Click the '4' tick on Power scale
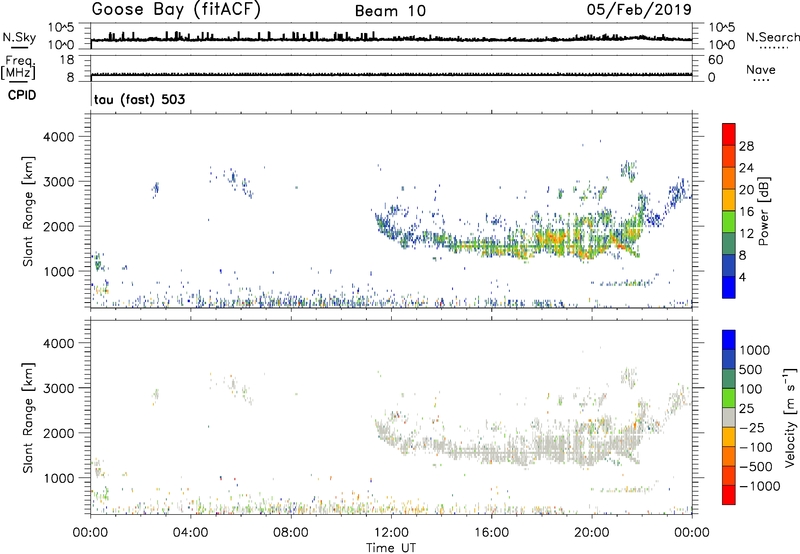The image size is (800, 554). coord(742,277)
